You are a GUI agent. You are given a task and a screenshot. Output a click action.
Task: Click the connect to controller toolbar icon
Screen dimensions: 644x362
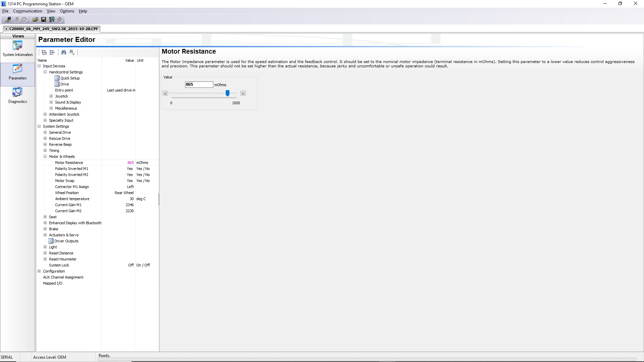[x=8, y=19]
